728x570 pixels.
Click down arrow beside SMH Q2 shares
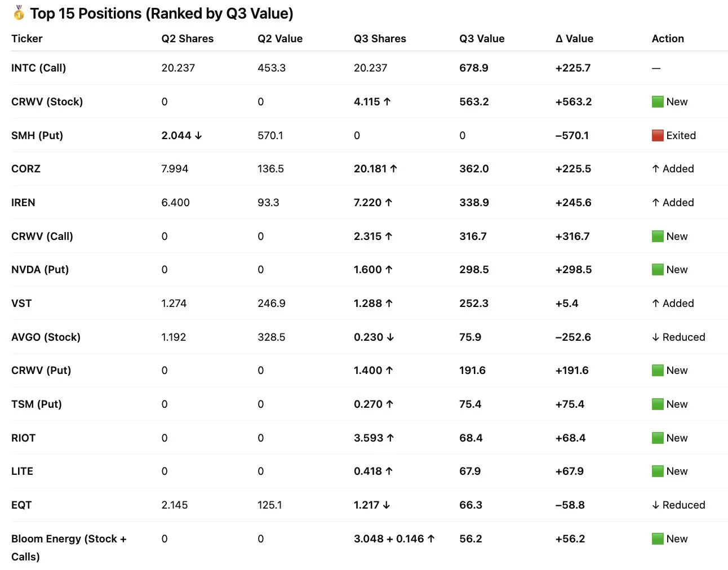198,135
